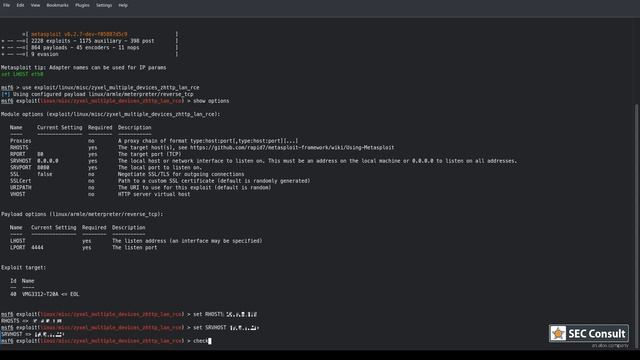Viewport: 640px width, 360px height.
Task: Click the Proxies option name
Action: [20, 141]
